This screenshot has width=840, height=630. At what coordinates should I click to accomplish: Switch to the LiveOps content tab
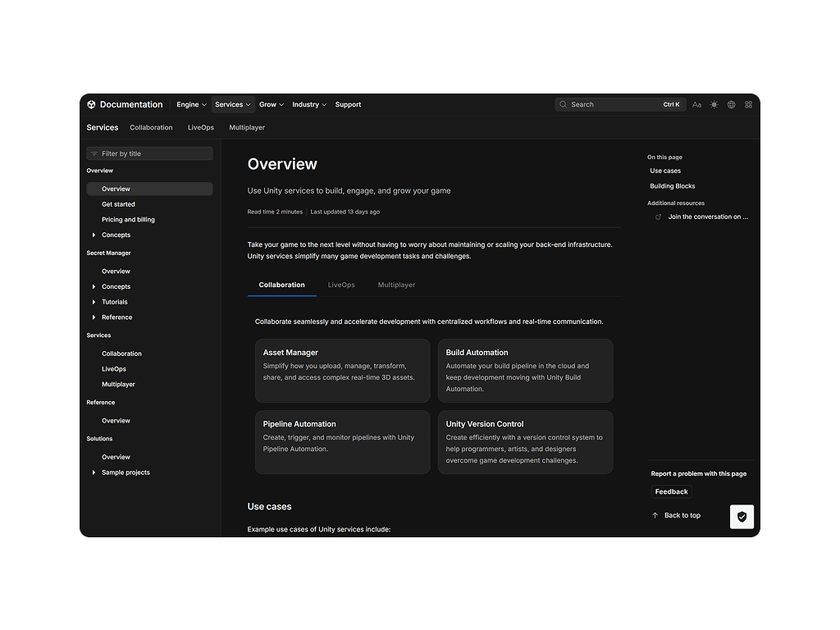(341, 285)
